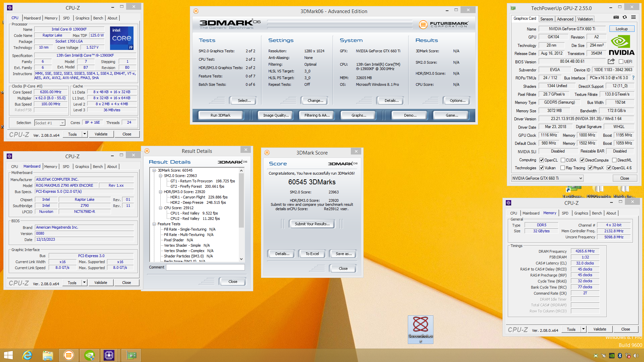Click the Image Quality button

(276, 115)
